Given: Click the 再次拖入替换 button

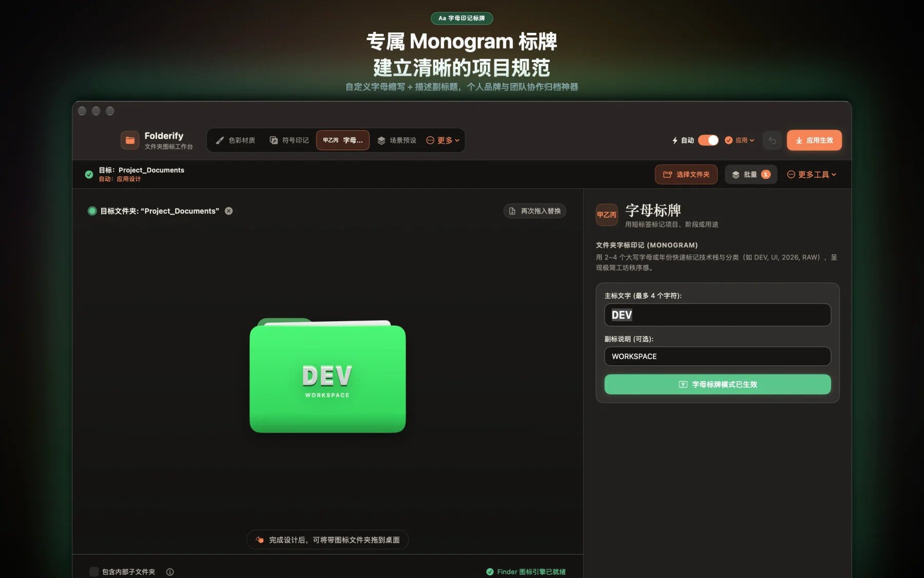Looking at the screenshot, I should [535, 211].
